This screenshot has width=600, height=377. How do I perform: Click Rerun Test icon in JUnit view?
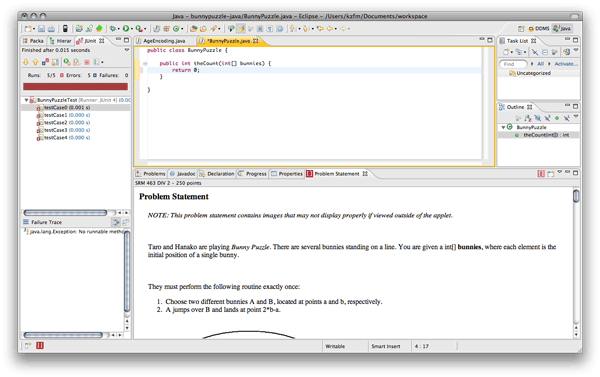coord(67,62)
